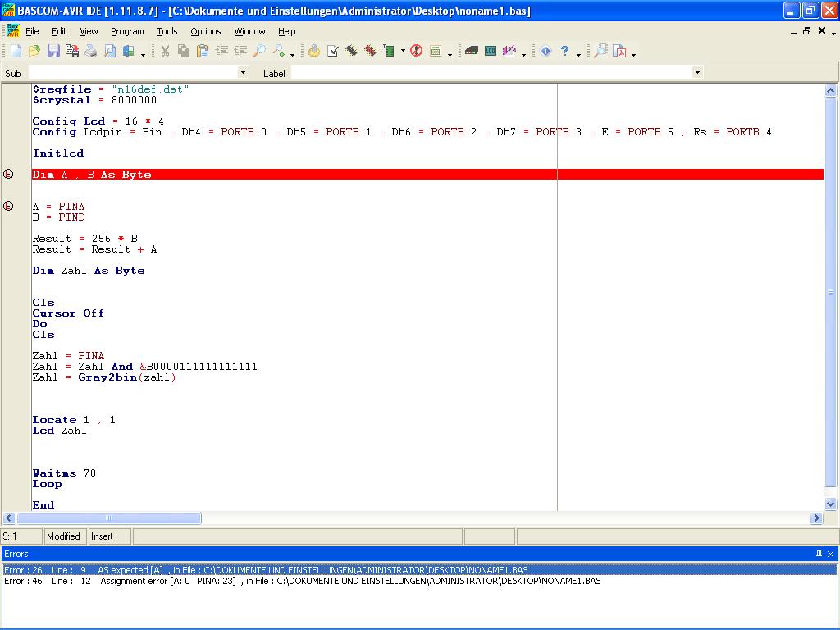Image resolution: width=840 pixels, height=630 pixels.
Task: Open the terminal emulator modem icon
Action: click(472, 51)
